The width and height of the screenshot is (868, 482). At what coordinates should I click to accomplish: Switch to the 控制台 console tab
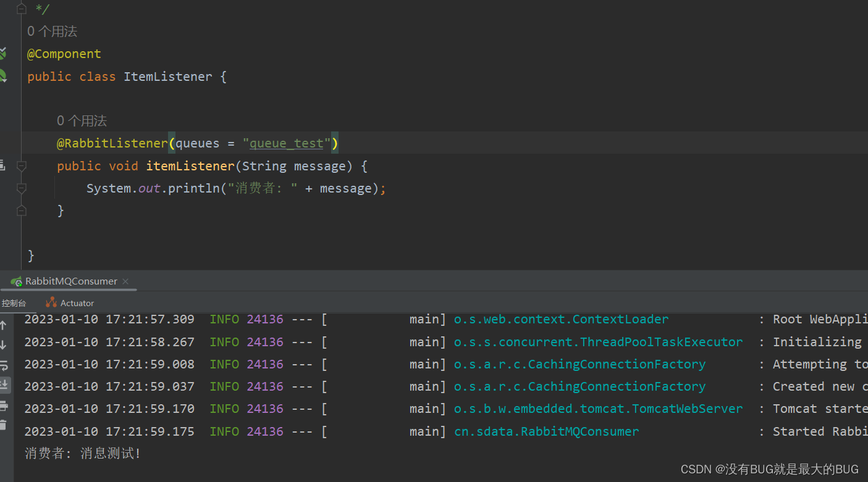click(14, 303)
